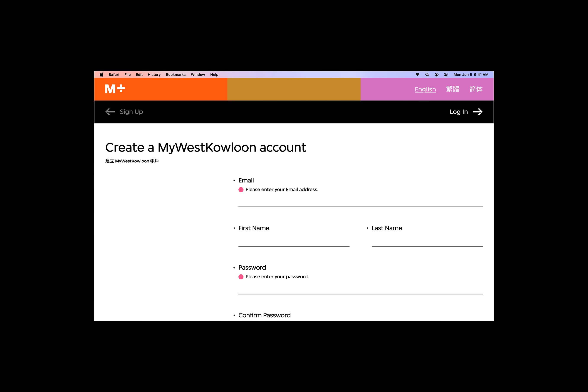
Task: Open the Safari File menu
Action: [127, 74]
